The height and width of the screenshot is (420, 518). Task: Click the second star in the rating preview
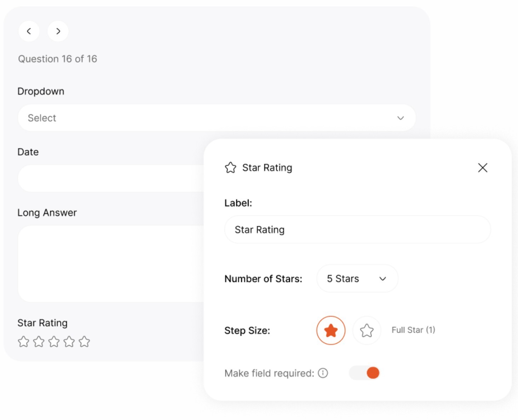[x=39, y=342]
